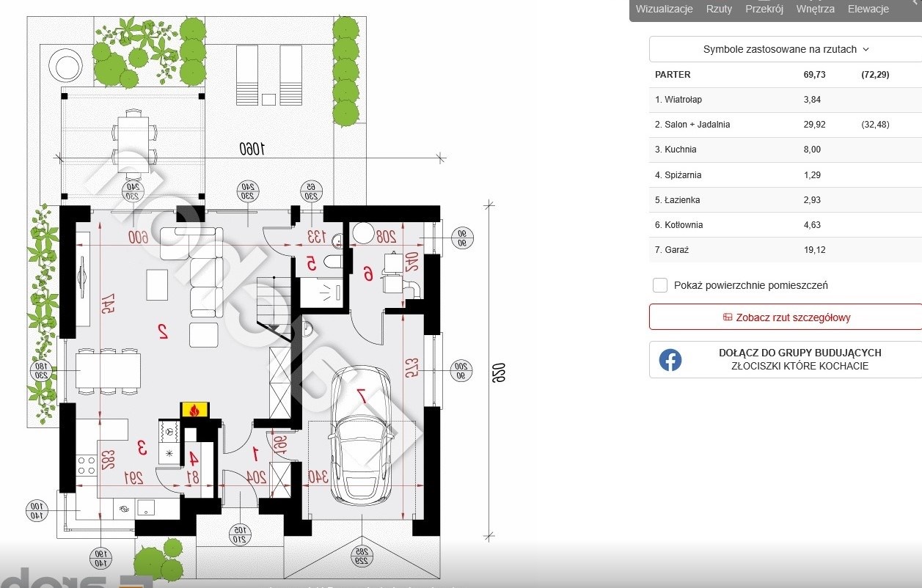Image resolution: width=922 pixels, height=588 pixels.
Task: Click the PARTER header row
Action: point(785,75)
